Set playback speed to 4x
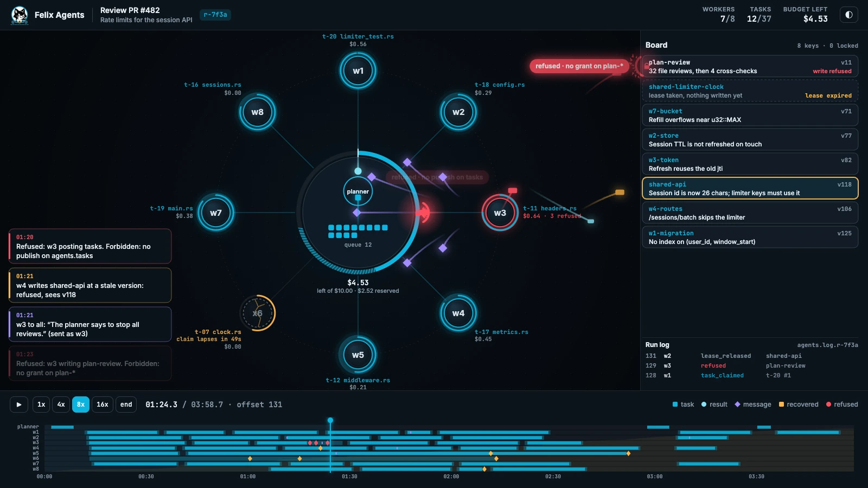Image resolution: width=868 pixels, height=488 pixels. click(61, 404)
